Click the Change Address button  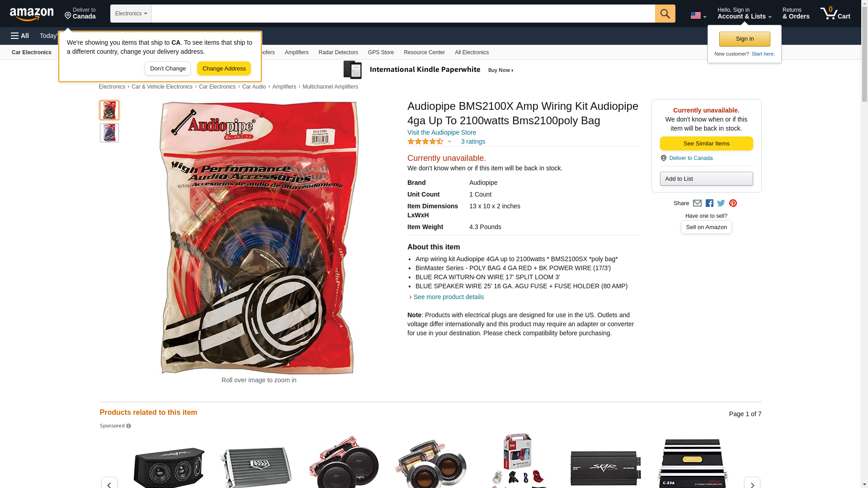point(224,69)
